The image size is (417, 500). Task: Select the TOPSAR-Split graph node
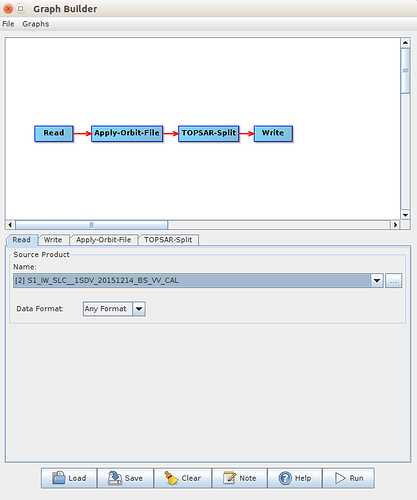coord(209,133)
